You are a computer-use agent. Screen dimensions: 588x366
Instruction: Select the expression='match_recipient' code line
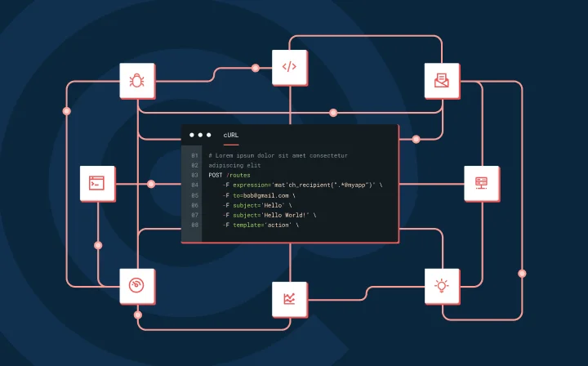302,185
